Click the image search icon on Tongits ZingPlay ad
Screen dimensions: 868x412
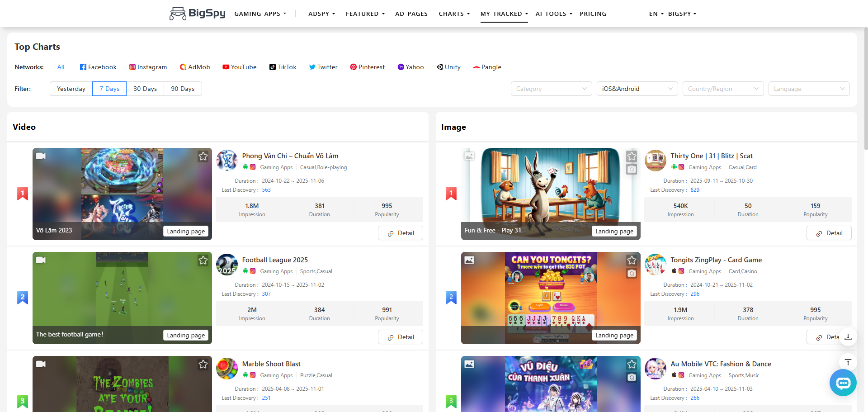click(x=632, y=274)
